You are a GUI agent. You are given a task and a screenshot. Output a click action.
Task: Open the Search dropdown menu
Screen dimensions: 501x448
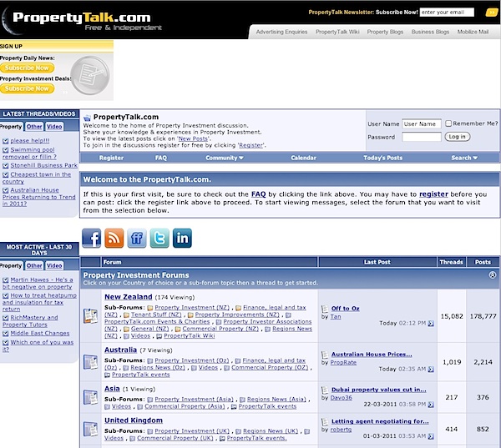coord(464,158)
